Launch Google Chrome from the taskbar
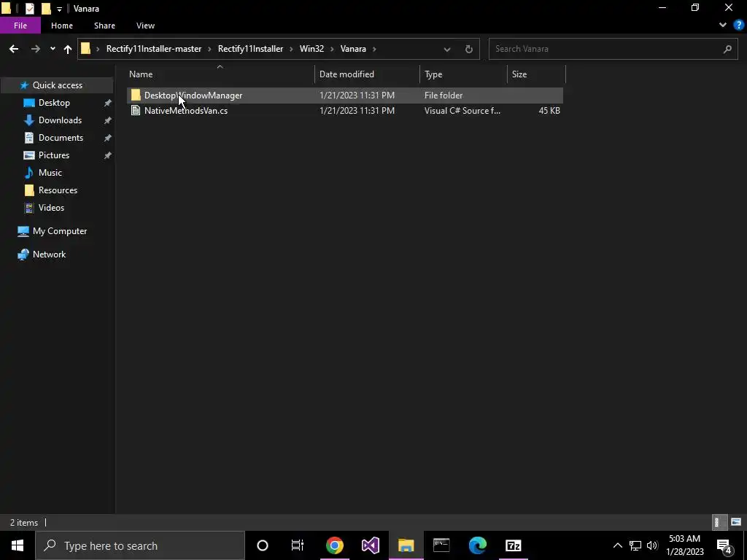747x560 pixels. 335,545
